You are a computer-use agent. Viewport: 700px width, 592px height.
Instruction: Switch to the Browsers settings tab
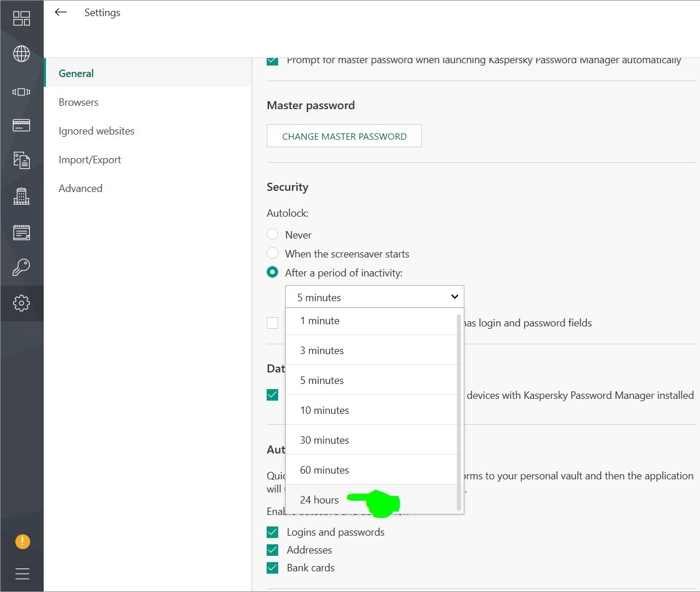tap(78, 102)
